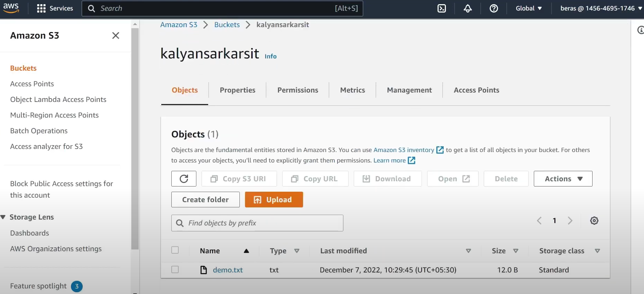Click the Open button
The image size is (644, 294).
tap(453, 179)
